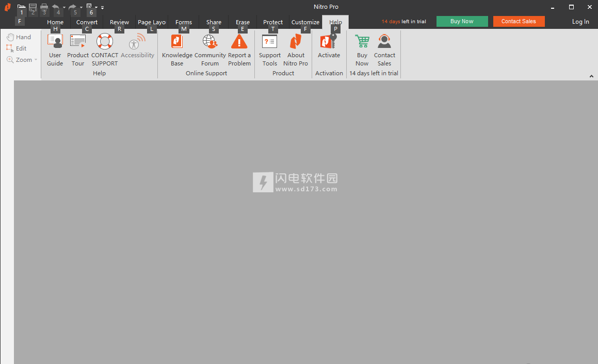Show About Nitro Pro
598x364 pixels.
point(296,50)
